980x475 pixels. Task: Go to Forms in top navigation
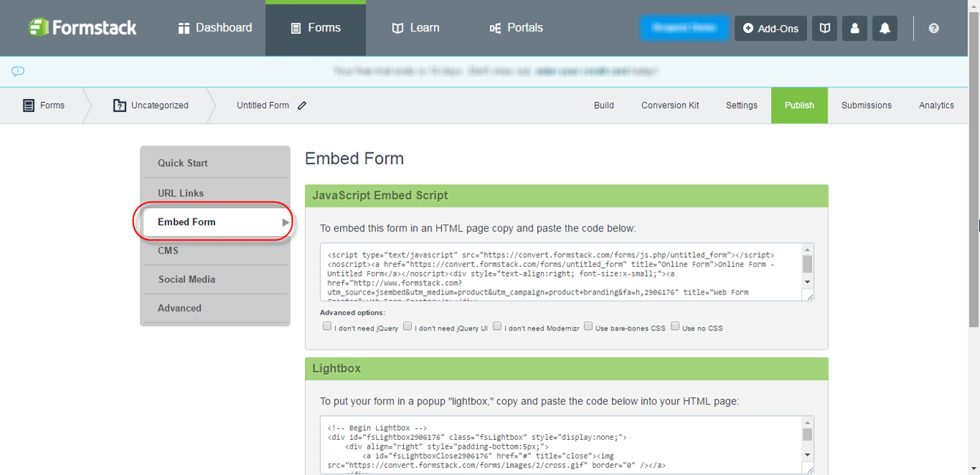pyautogui.click(x=315, y=28)
